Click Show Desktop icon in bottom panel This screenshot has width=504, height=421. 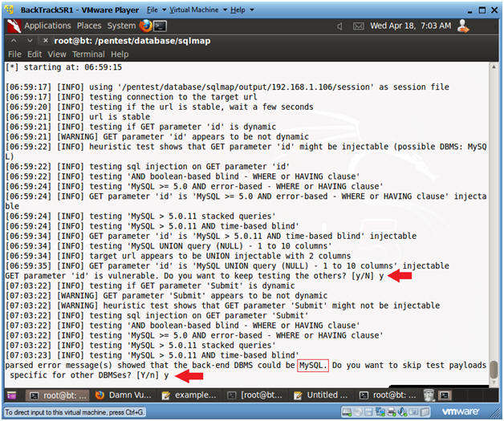point(11,395)
